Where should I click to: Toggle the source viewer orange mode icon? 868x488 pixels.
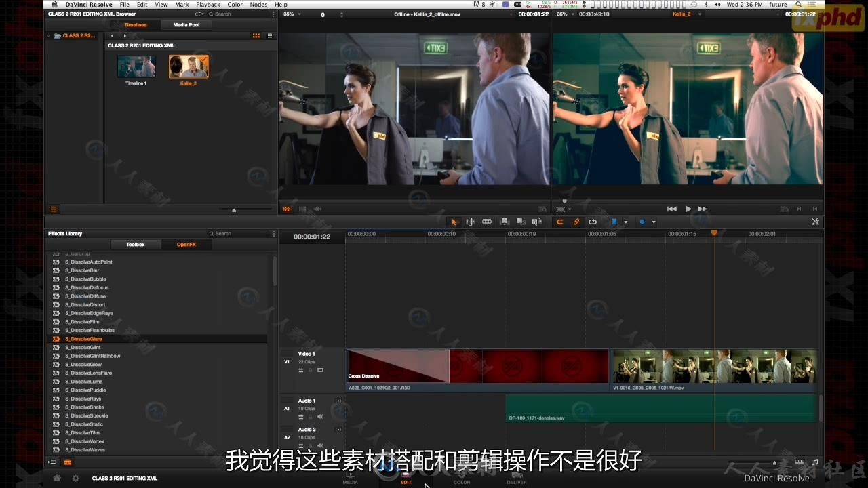[287, 209]
